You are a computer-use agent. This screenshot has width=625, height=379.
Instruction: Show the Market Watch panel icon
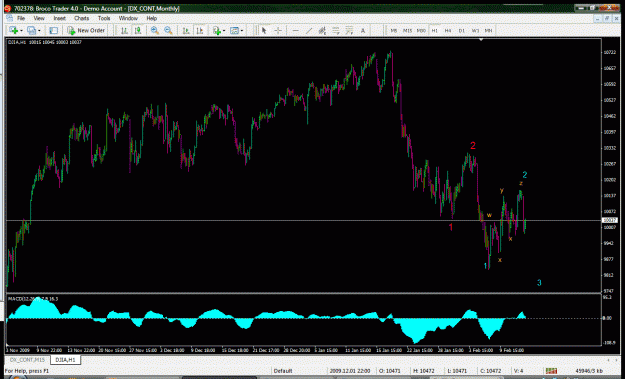(x=53, y=30)
